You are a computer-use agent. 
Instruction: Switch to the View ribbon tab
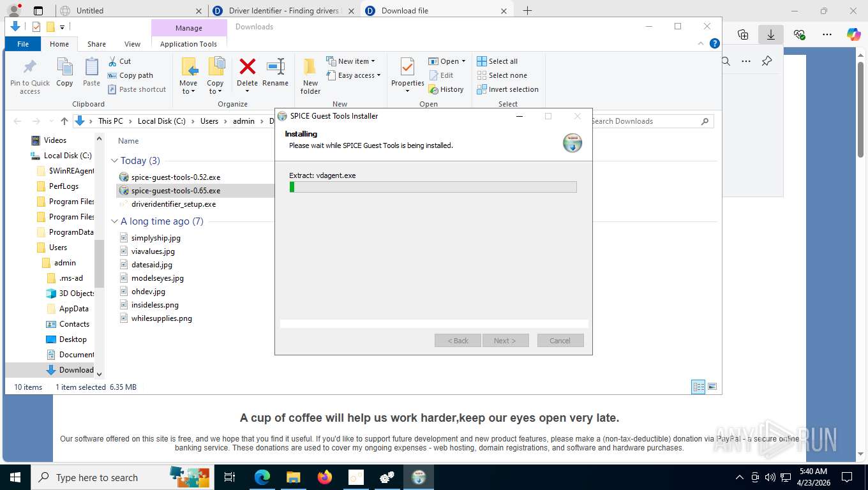click(x=132, y=44)
